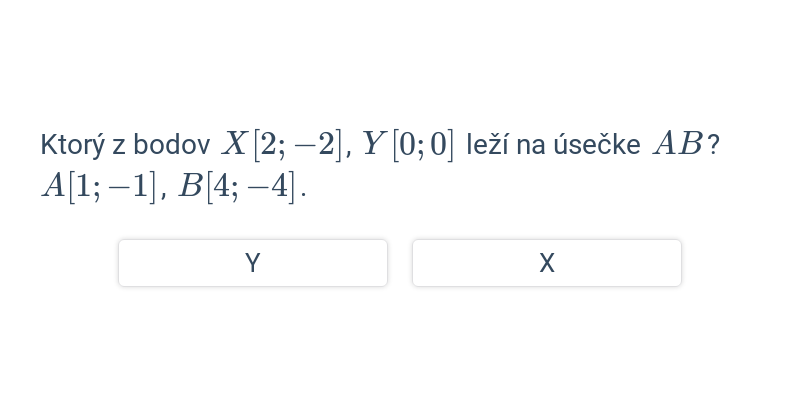Click the AB segment label in question
800x400 pixels.
pos(679,144)
